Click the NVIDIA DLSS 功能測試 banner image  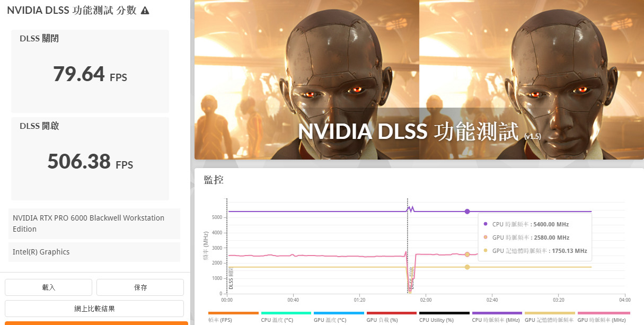[419, 80]
